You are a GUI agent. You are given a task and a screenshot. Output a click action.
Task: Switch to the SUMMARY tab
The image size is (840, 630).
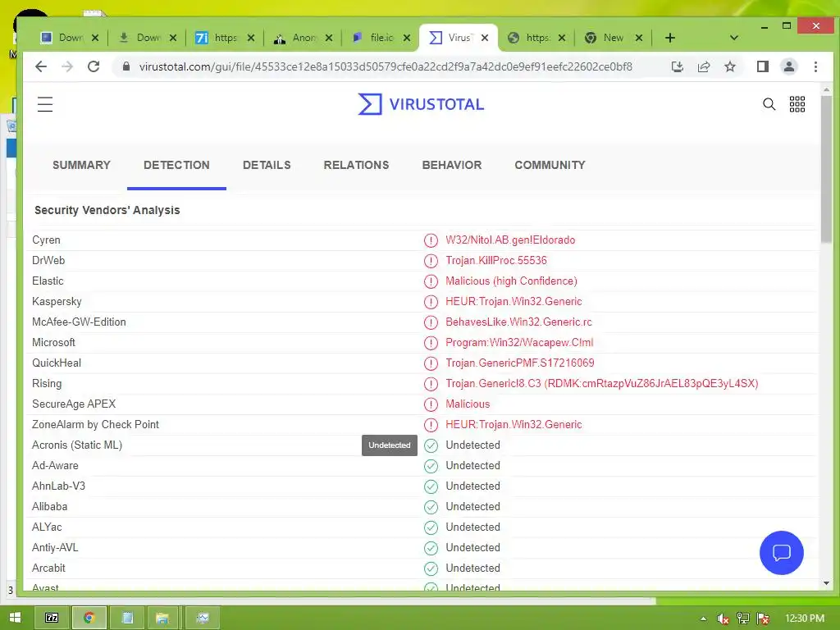[81, 165]
